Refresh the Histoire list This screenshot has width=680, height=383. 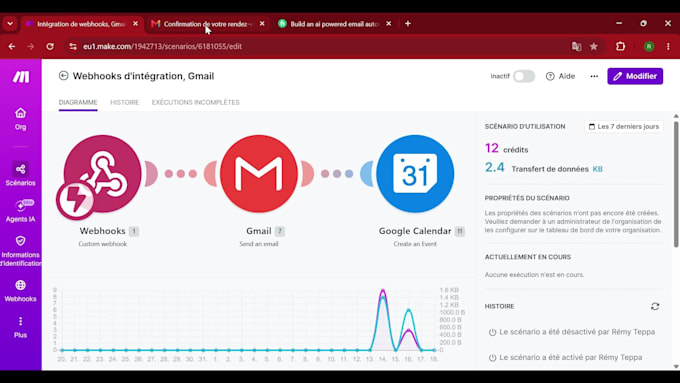click(655, 306)
